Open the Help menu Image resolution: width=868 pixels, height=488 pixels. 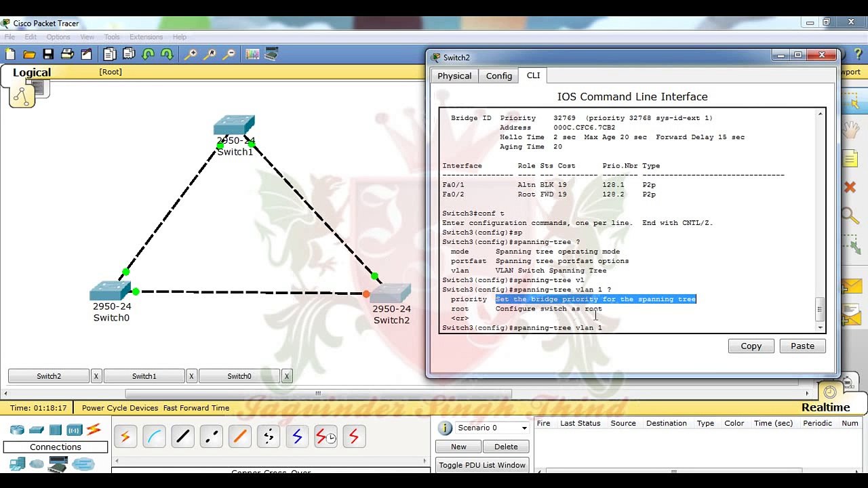[180, 37]
